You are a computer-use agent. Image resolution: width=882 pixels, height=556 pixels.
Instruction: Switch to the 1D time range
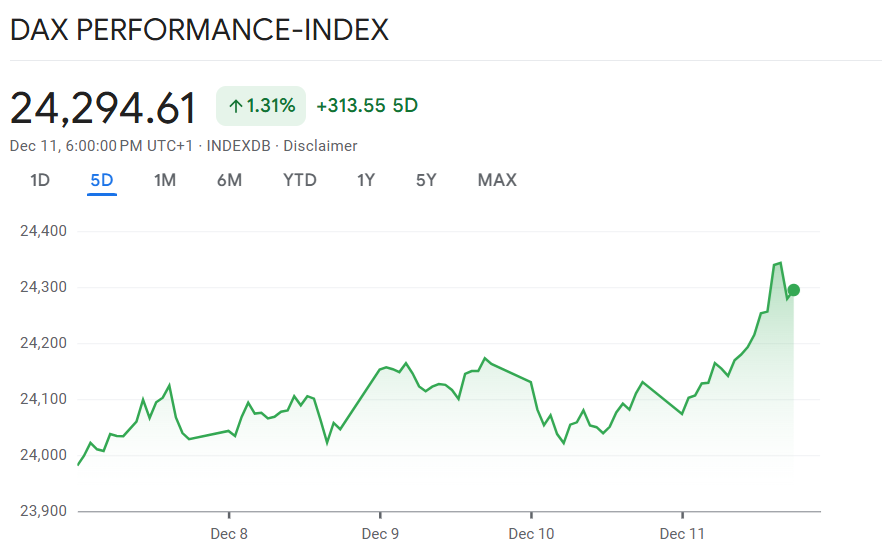pos(40,180)
